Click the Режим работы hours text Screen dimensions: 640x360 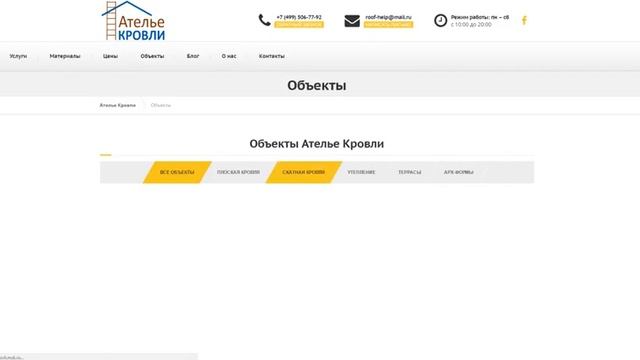tap(480, 21)
